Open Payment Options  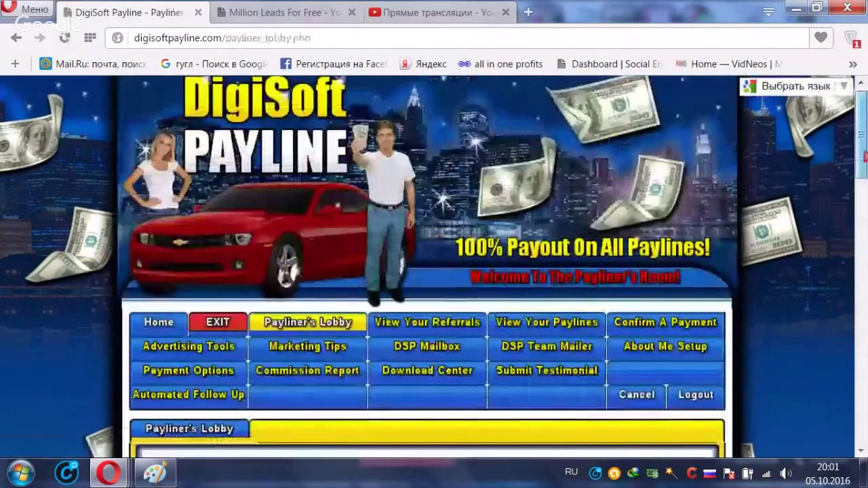click(189, 370)
